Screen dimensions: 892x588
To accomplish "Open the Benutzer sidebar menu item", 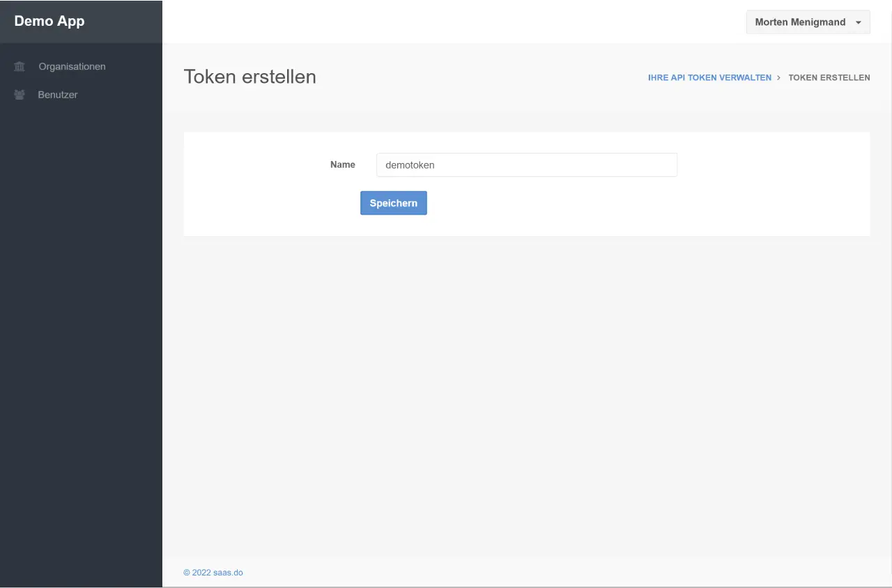I will [x=58, y=95].
